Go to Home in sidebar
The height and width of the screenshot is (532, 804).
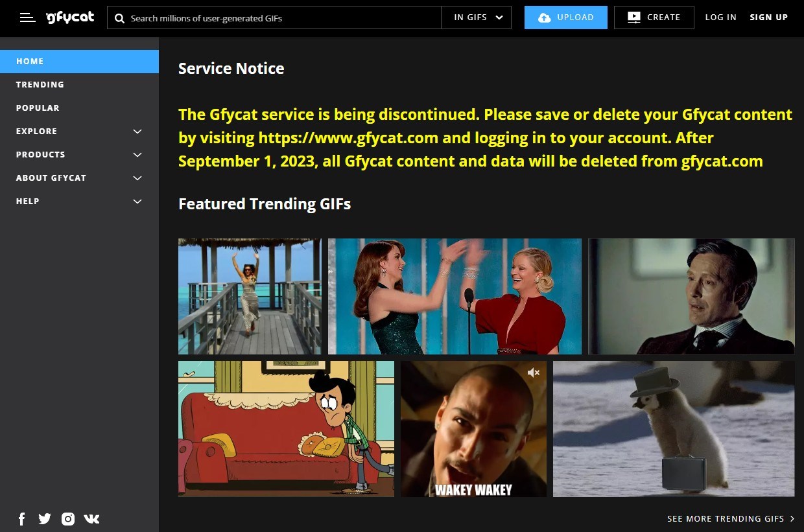79,61
